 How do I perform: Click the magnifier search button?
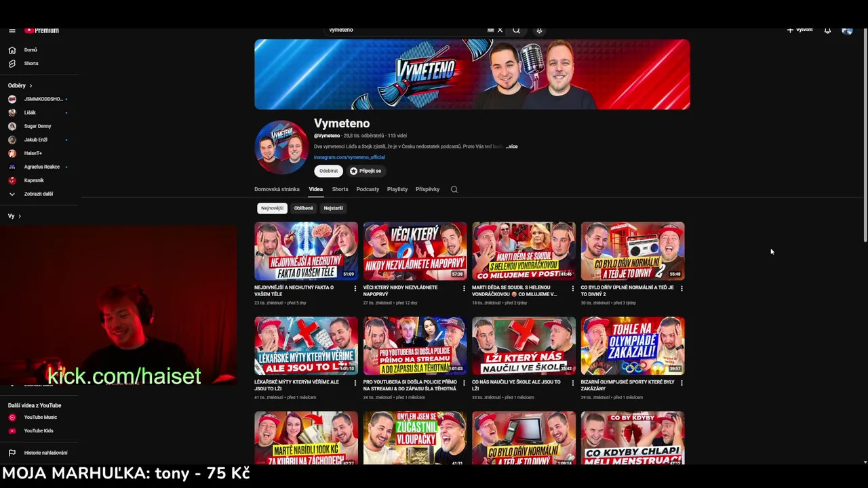pos(516,30)
